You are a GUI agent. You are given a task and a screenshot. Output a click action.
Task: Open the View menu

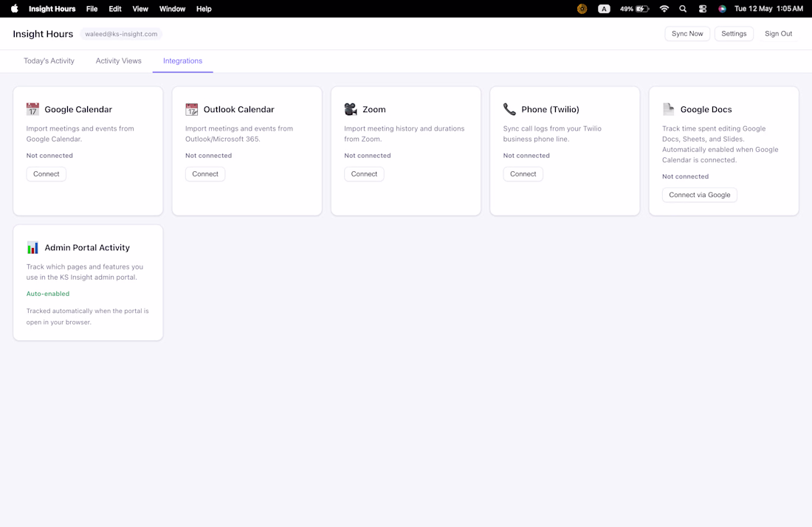(140, 9)
